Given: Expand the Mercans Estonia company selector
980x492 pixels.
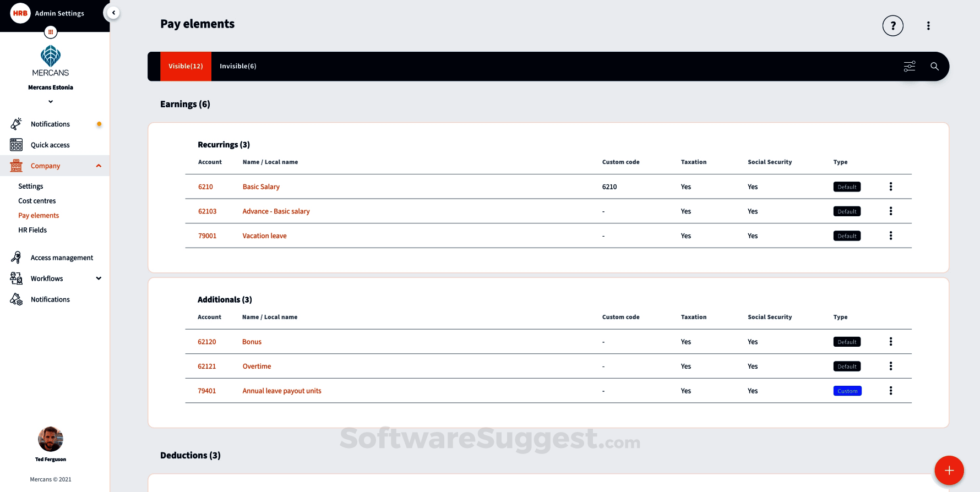Looking at the screenshot, I should 51,101.
